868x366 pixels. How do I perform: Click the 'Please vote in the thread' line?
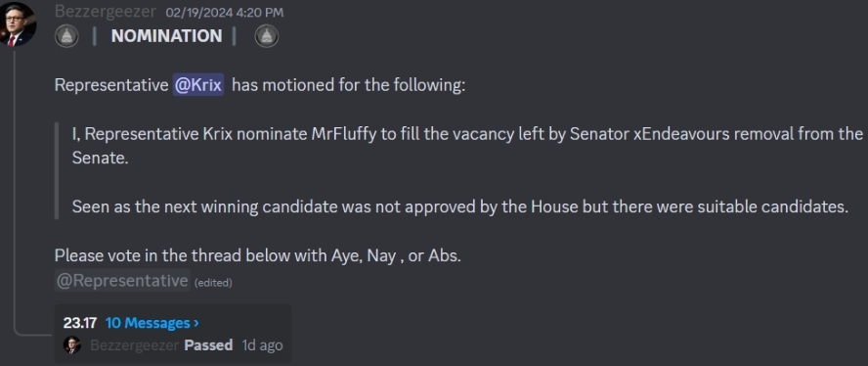click(x=257, y=255)
